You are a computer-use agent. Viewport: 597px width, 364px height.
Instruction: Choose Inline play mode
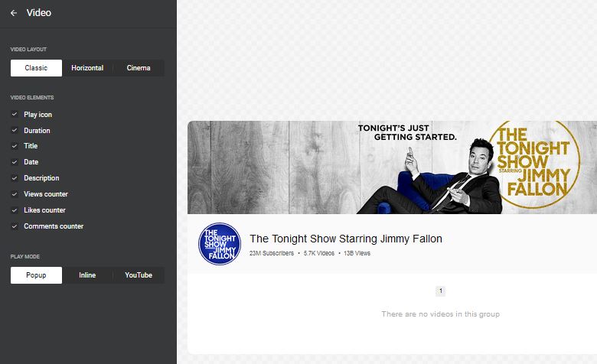[x=87, y=275]
